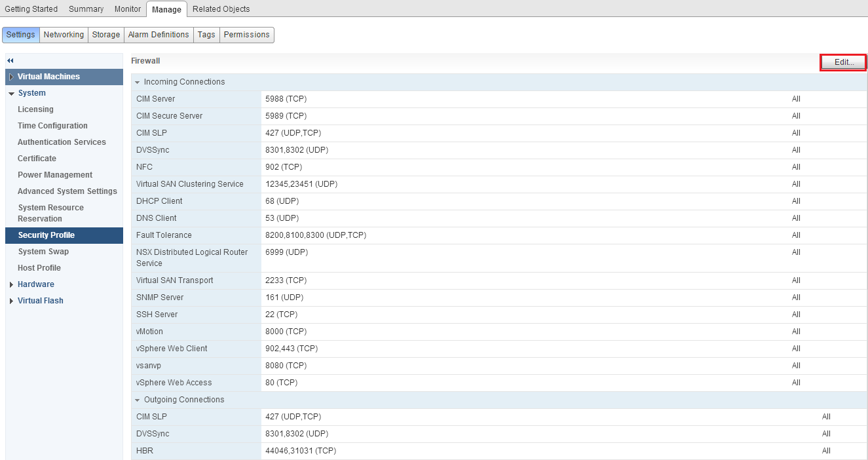868x460 pixels.
Task: Select the Fault Tolerance row
Action: [x=499, y=235]
